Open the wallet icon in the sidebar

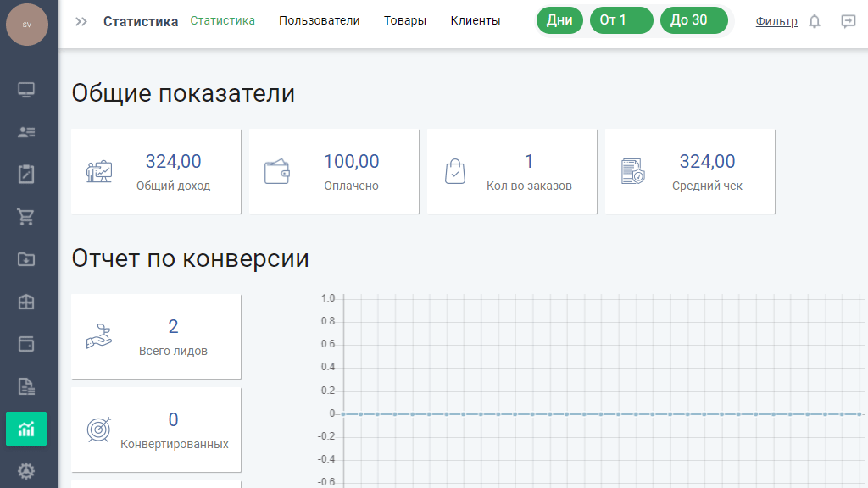coord(26,344)
